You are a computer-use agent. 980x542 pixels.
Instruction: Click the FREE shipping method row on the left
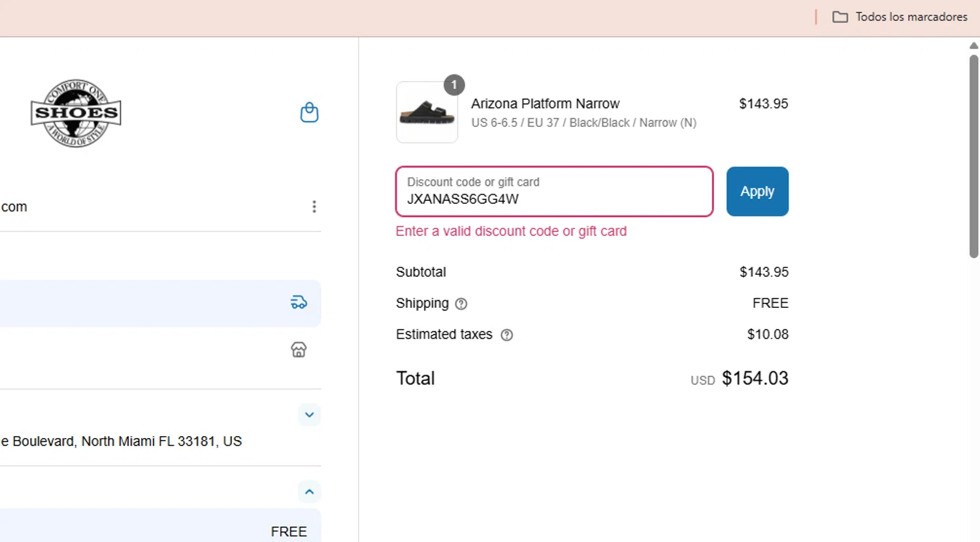coord(160,525)
